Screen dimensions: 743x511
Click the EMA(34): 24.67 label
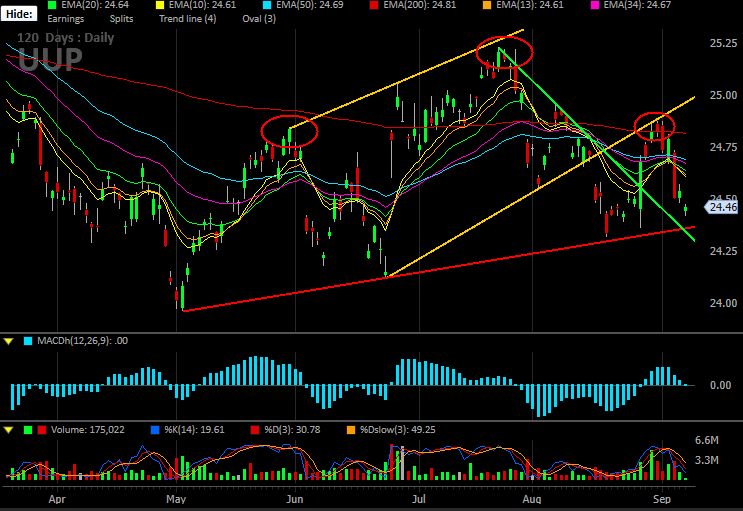click(637, 5)
